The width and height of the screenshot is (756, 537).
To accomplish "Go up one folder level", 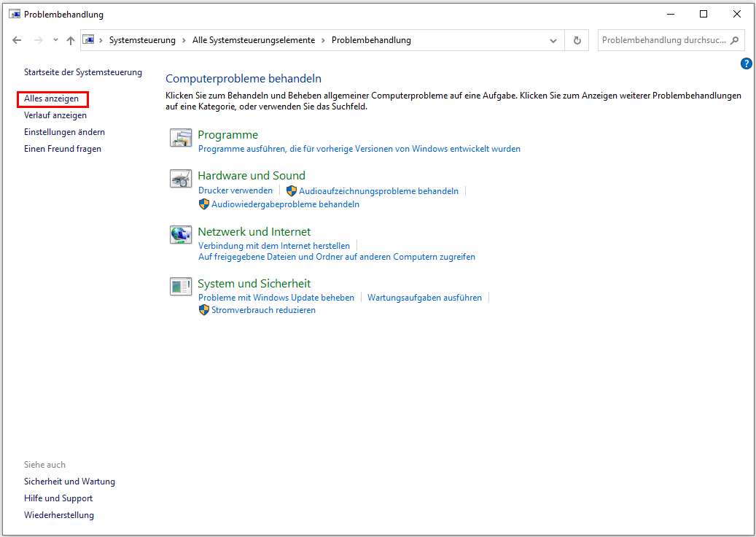I will pyautogui.click(x=71, y=41).
